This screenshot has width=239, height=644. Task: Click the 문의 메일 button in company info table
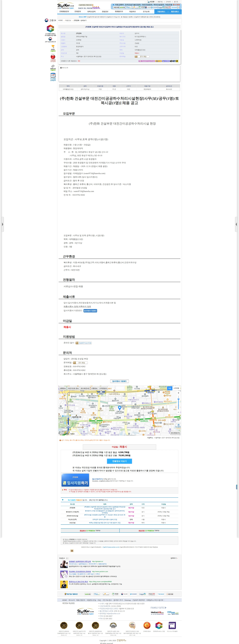click(x=142, y=56)
